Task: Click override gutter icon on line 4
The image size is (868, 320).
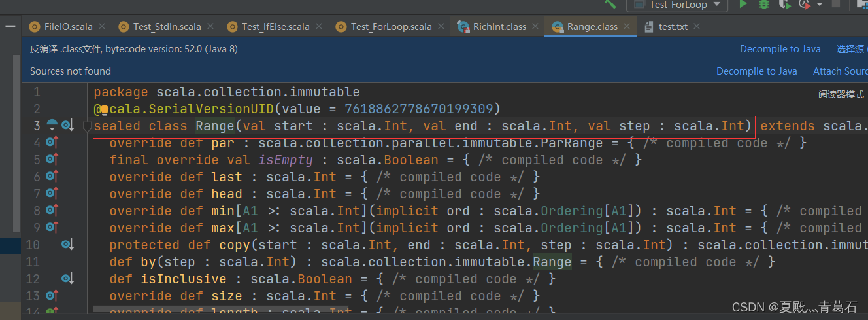Action: click(x=52, y=142)
